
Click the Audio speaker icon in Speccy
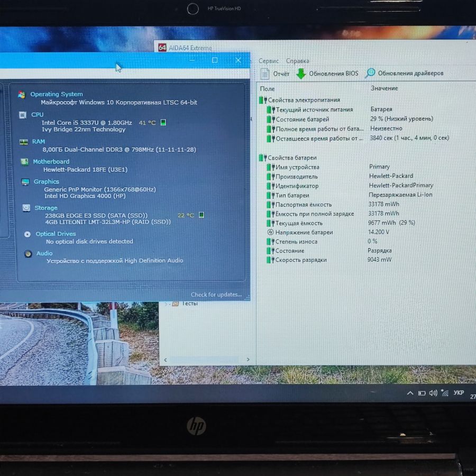tap(28, 253)
